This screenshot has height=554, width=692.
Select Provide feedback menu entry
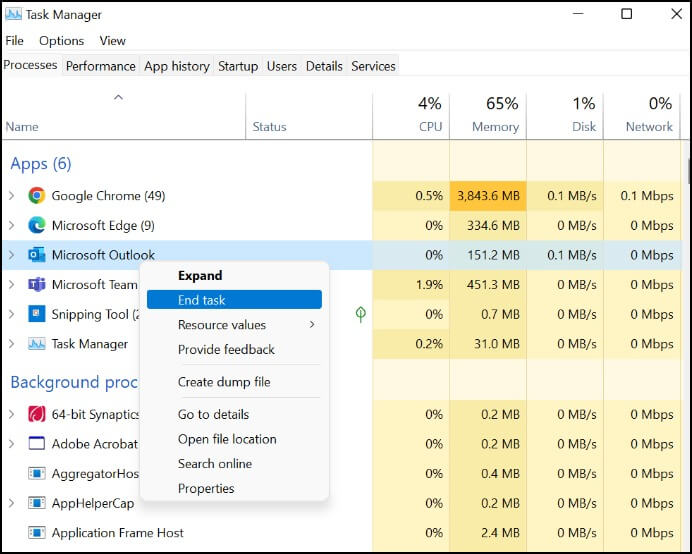pos(234,349)
